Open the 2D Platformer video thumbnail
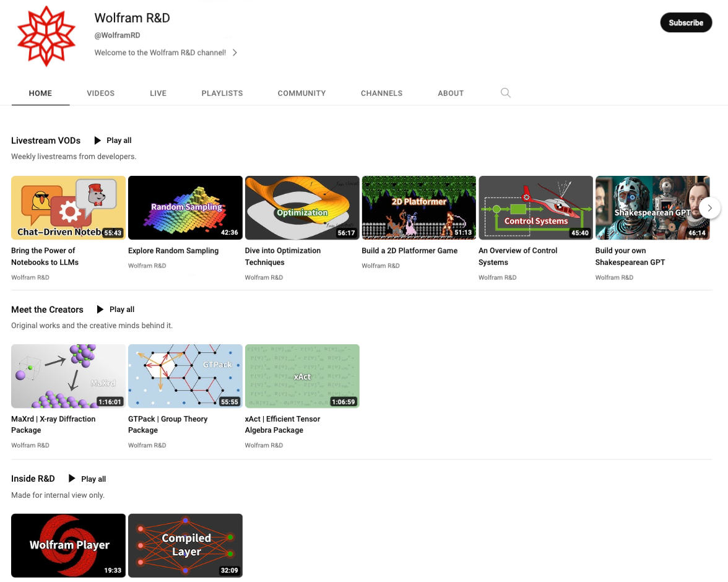This screenshot has width=728, height=582. coord(418,207)
